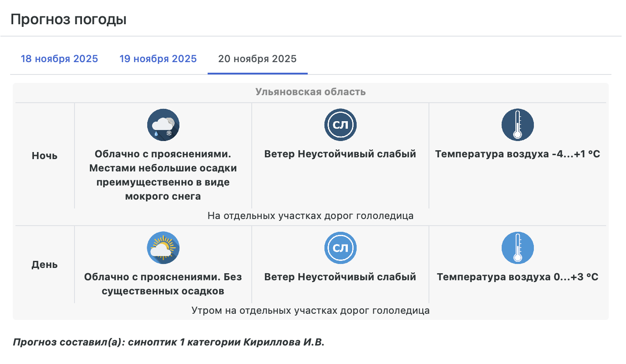Switch to the 19 ноября 2025 tab
This screenshot has width=626, height=364.
pyautogui.click(x=158, y=59)
